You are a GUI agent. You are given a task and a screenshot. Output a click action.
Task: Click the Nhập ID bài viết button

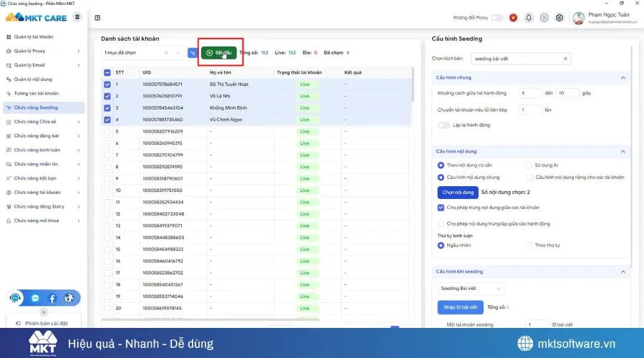point(460,307)
